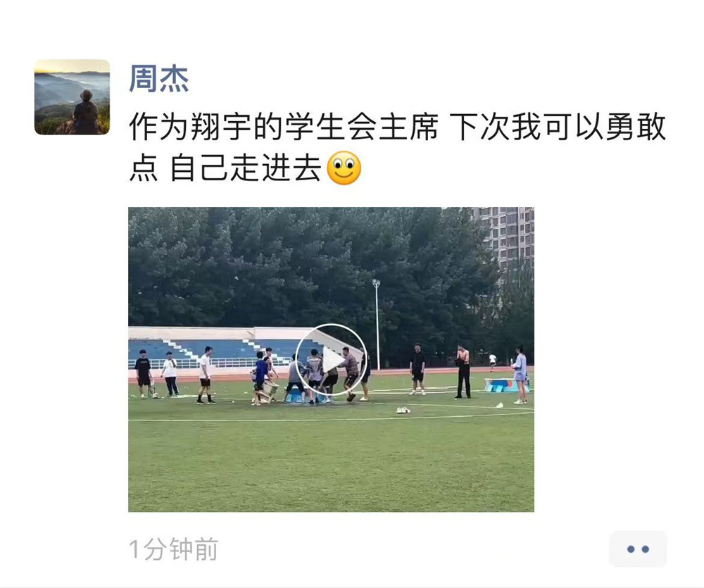Click the empty grass foreground of video
This screenshot has height=588, width=704.
pos(331,465)
